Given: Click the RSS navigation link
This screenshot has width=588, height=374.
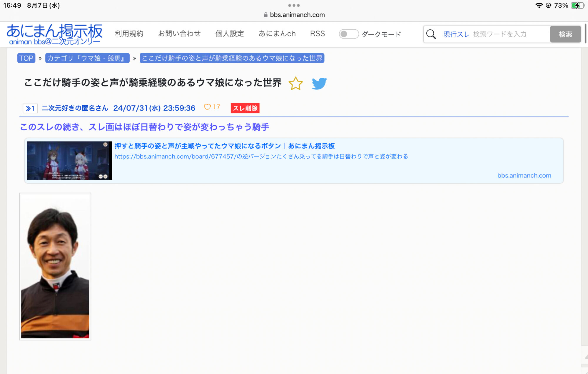Looking at the screenshot, I should click(317, 34).
